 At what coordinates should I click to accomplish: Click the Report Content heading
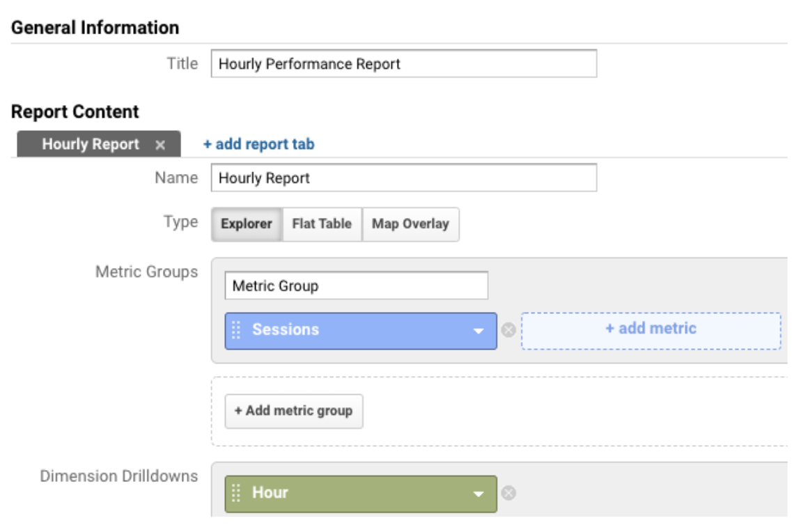pos(75,111)
